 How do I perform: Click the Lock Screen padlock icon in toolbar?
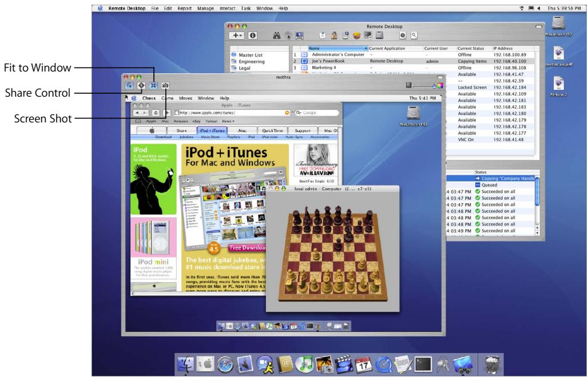pos(333,35)
